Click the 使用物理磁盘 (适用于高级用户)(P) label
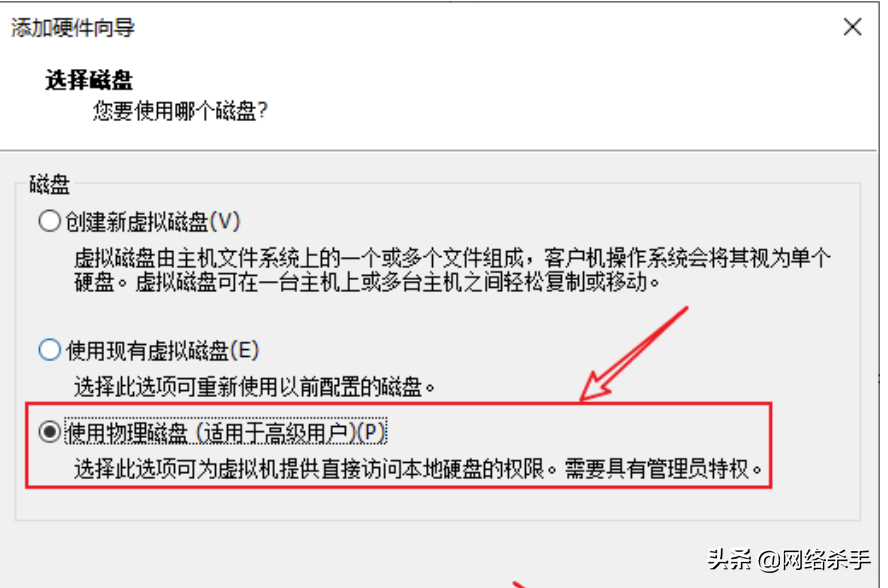This screenshot has width=888, height=588. (226, 433)
